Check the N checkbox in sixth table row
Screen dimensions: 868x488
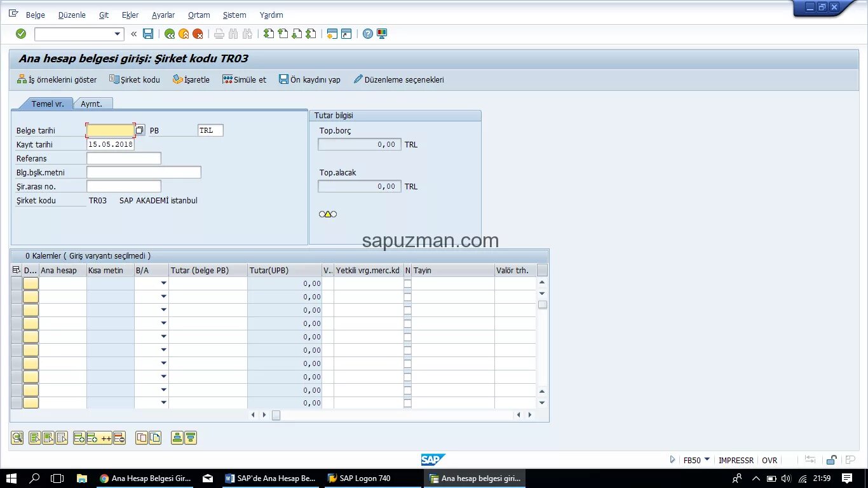(407, 350)
